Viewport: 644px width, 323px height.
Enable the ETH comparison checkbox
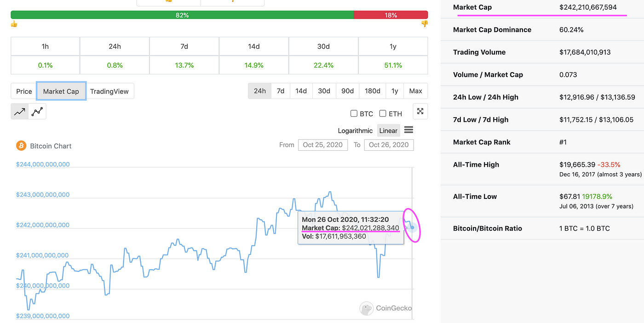(x=383, y=113)
